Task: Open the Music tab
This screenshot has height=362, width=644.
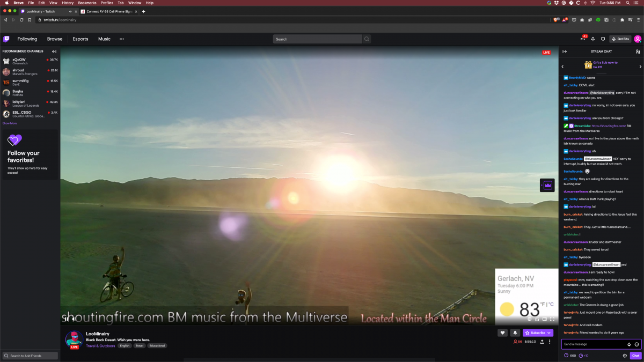Action: click(104, 39)
